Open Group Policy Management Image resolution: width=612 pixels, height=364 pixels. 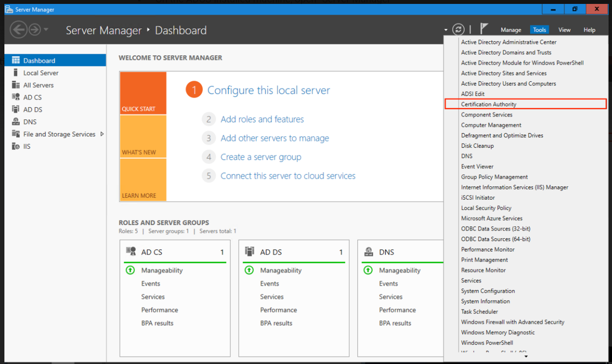[x=494, y=177]
